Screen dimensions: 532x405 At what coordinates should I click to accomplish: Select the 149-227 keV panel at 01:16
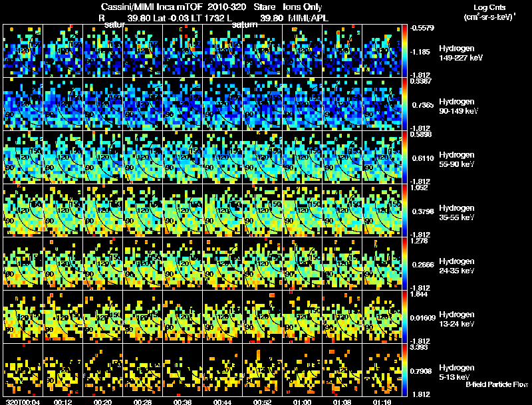tap(382, 51)
